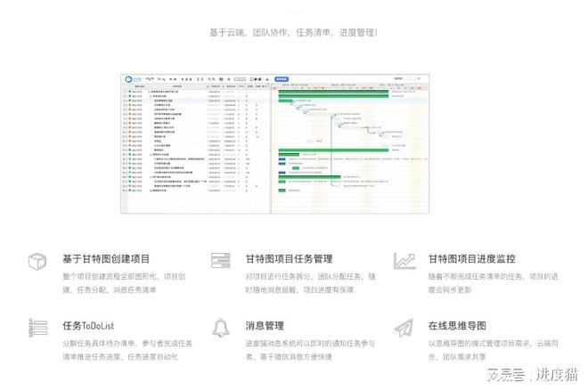588x390 pixels.
Task: Select the 任务ToDoList feature title
Action: tap(88, 326)
